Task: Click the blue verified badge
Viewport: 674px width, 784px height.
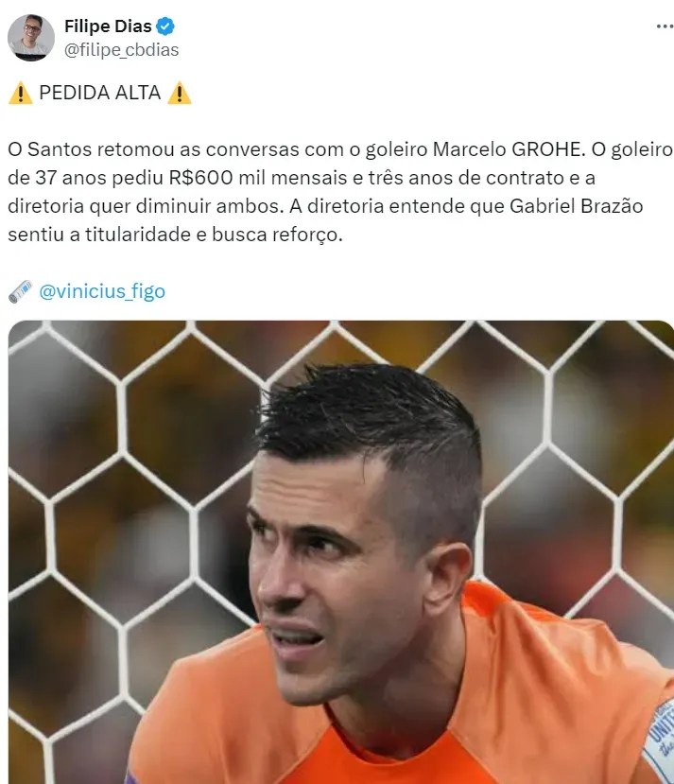Action: point(165,26)
